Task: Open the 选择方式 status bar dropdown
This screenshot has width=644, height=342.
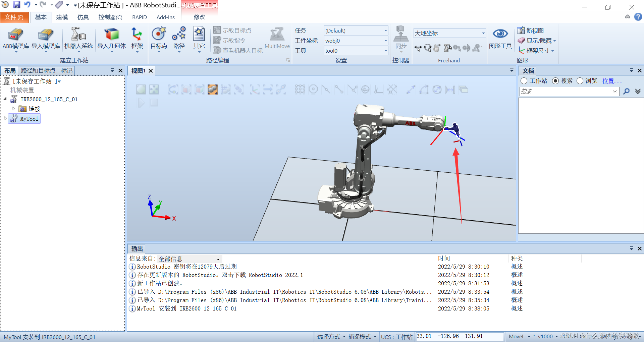Action: point(331,337)
